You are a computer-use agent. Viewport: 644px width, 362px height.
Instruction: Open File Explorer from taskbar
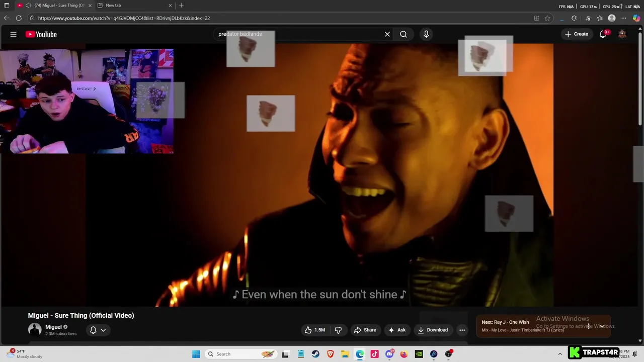tap(345, 354)
